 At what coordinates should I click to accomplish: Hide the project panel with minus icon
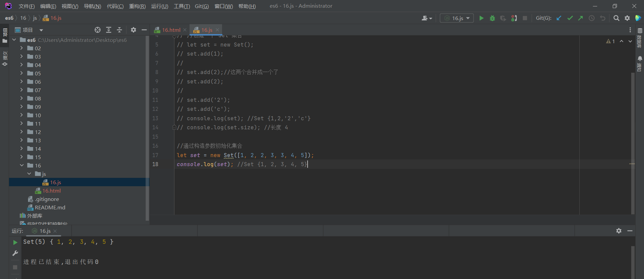point(144,30)
